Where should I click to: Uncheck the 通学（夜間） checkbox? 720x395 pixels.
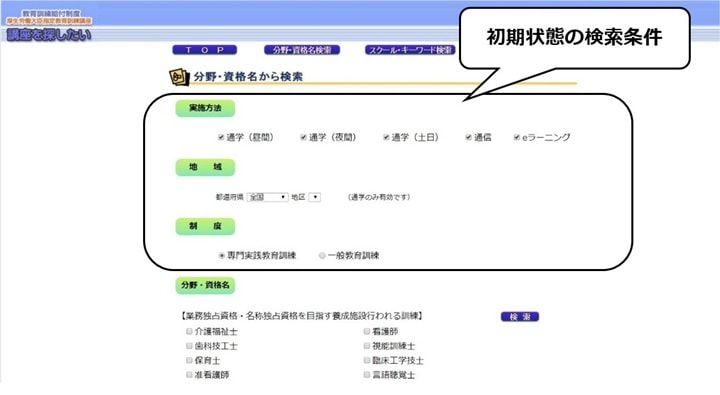coord(303,137)
